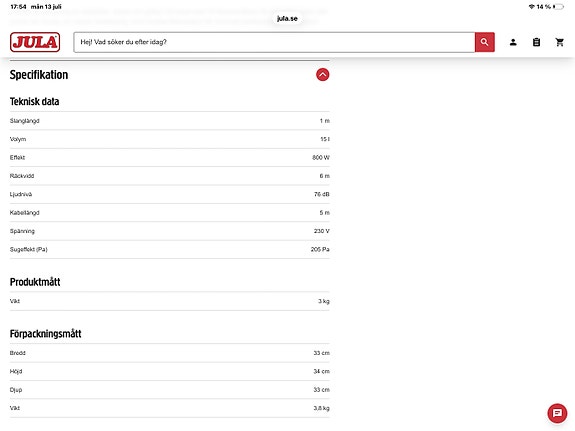Click the Jula logo
The height and width of the screenshot is (431, 575).
[x=35, y=42]
